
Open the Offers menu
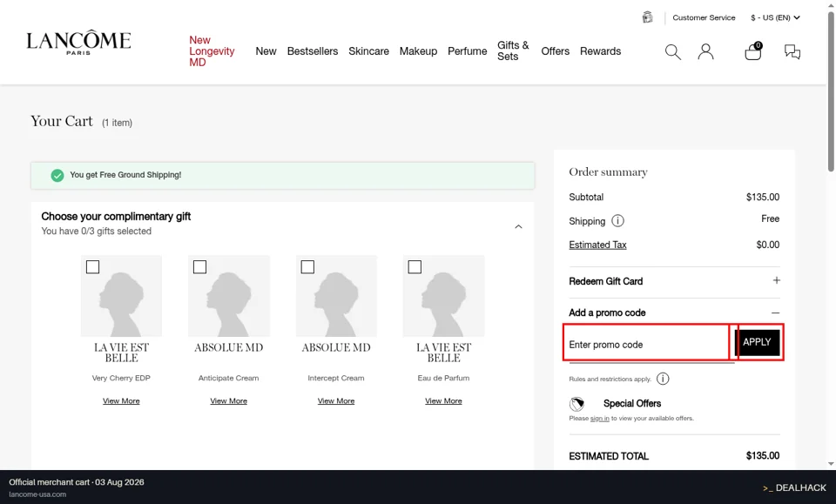point(555,51)
